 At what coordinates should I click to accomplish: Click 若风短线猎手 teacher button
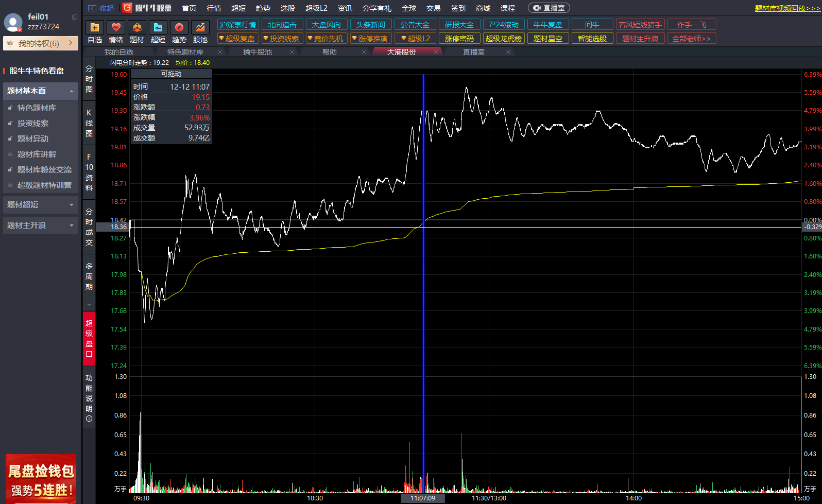pos(640,25)
